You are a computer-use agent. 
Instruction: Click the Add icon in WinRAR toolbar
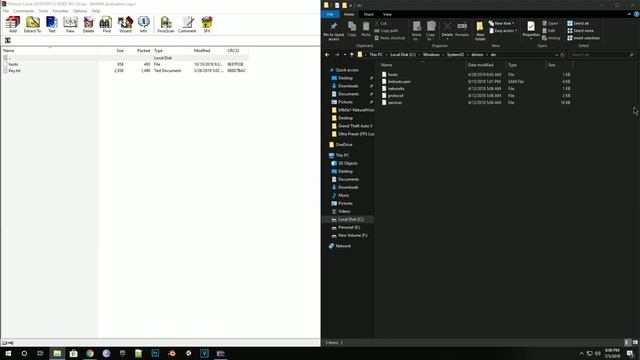[13, 24]
